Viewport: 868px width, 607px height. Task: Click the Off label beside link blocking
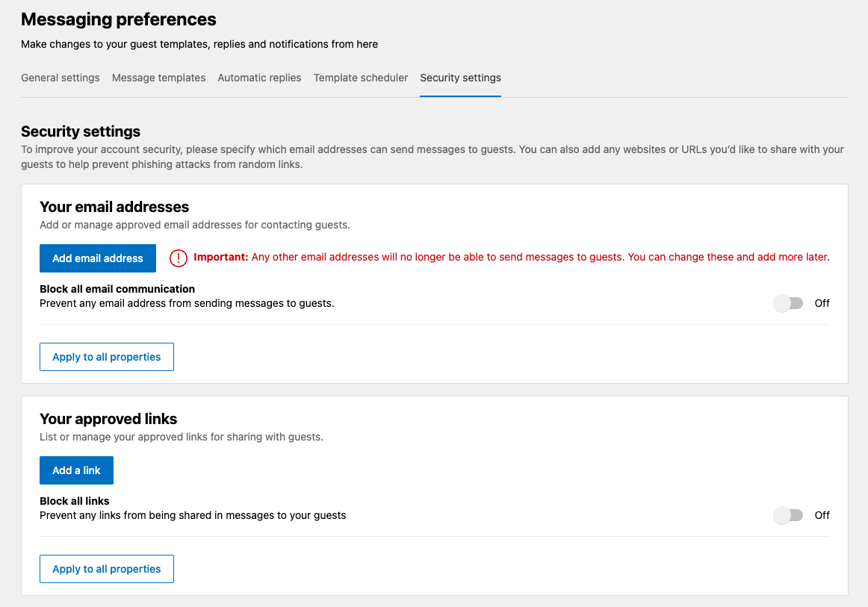pos(822,515)
